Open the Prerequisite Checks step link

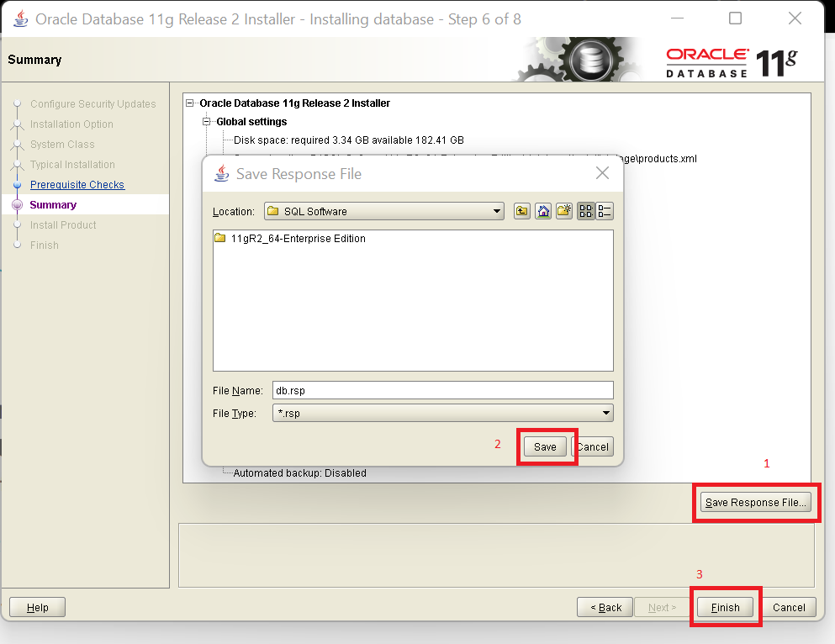[x=77, y=185]
